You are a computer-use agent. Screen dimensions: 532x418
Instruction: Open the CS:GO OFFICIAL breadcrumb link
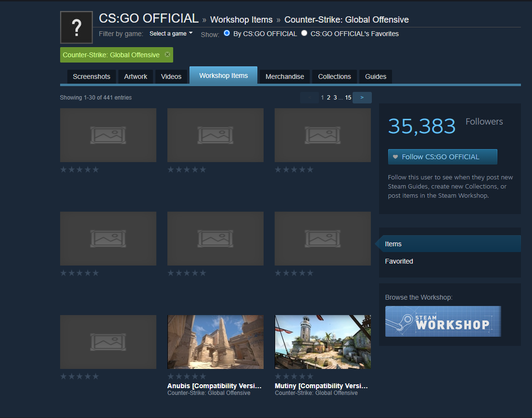coord(149,18)
